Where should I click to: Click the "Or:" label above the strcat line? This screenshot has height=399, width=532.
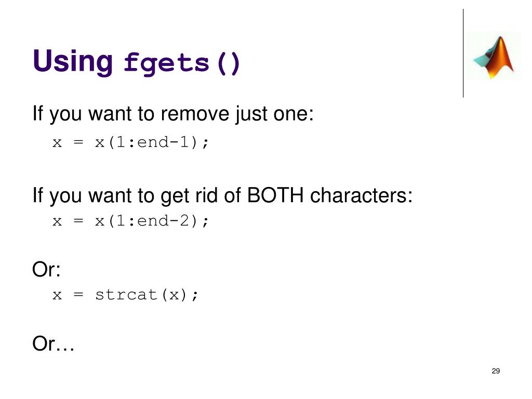46,270
